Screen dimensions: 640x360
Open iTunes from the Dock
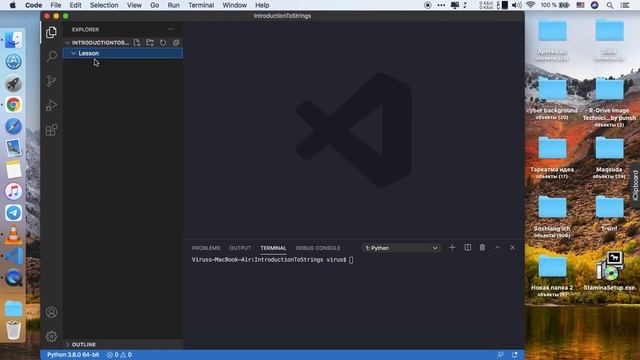(13, 191)
